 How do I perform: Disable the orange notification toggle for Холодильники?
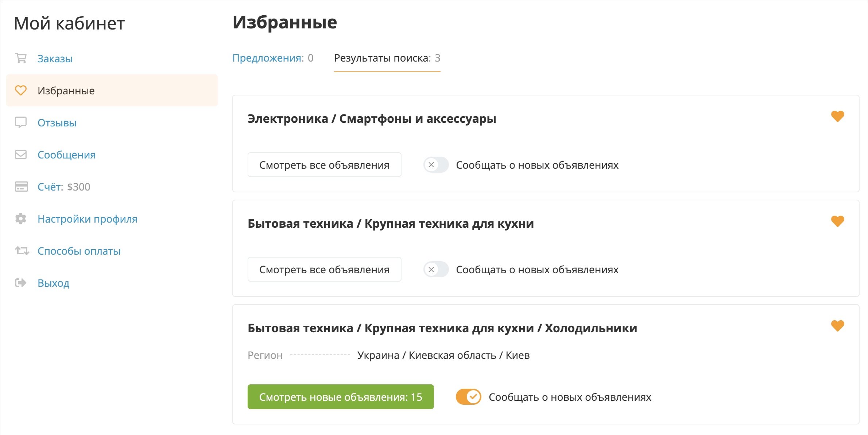(469, 397)
